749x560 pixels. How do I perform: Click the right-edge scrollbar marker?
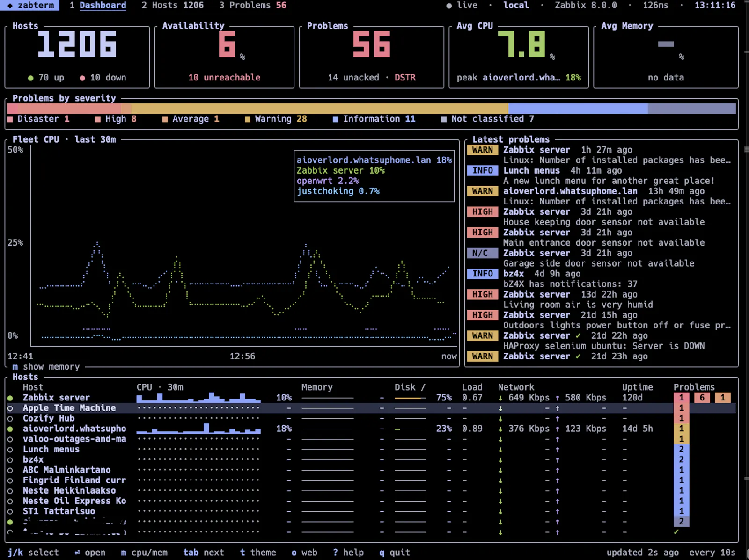click(746, 150)
